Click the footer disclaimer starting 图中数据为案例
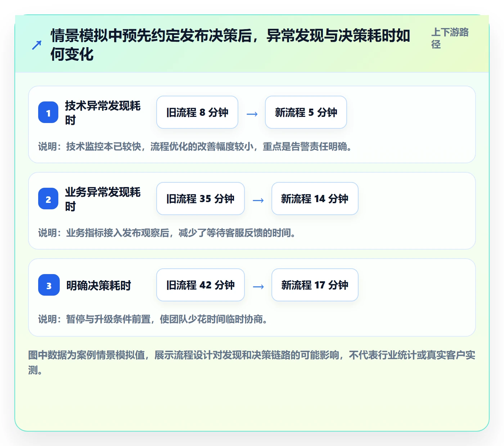 pos(252,363)
